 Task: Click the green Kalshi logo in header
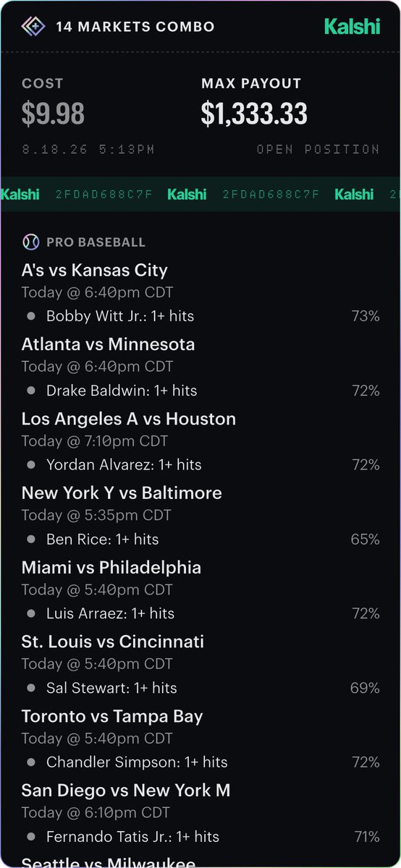click(x=352, y=27)
